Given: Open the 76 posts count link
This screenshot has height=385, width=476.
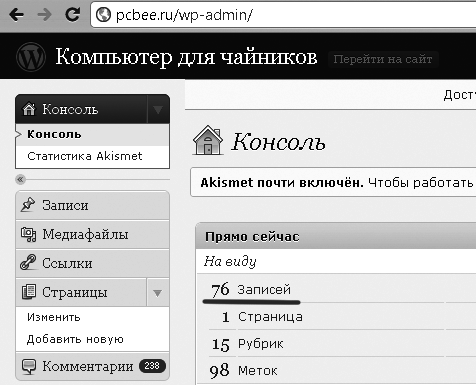Looking at the screenshot, I should 220,289.
